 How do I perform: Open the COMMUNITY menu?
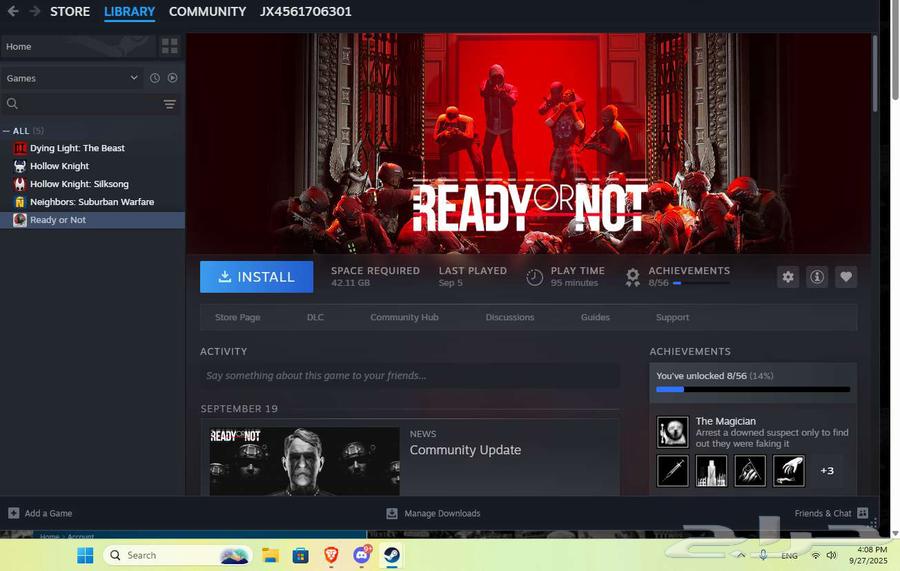point(207,11)
